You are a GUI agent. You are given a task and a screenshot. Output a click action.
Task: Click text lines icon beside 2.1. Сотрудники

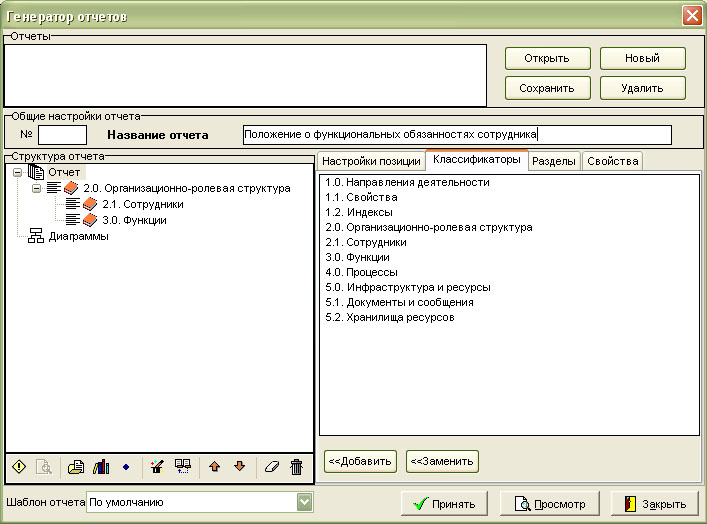[73, 204]
